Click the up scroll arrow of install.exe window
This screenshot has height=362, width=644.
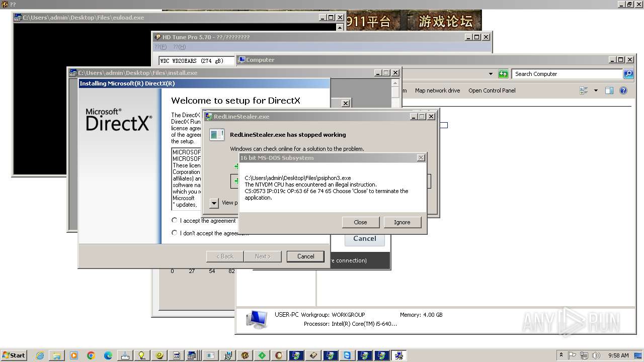(x=395, y=82)
